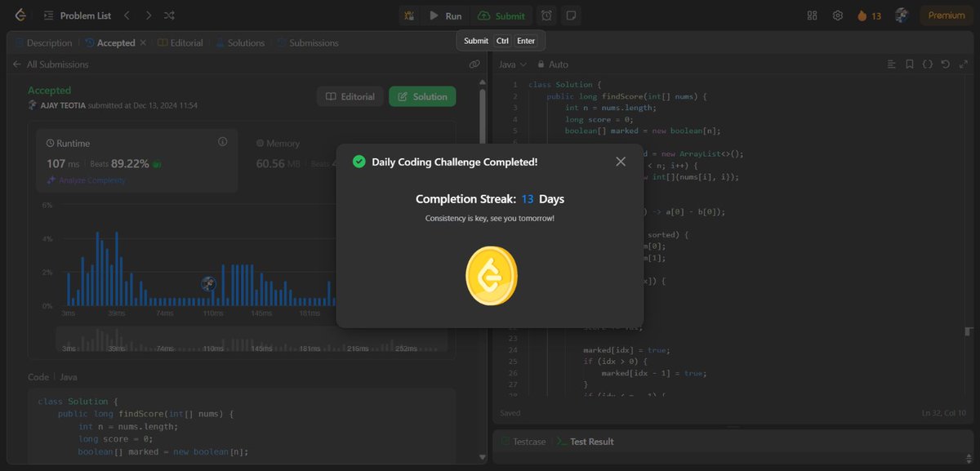Open the layout grid icon

pyautogui.click(x=812, y=16)
